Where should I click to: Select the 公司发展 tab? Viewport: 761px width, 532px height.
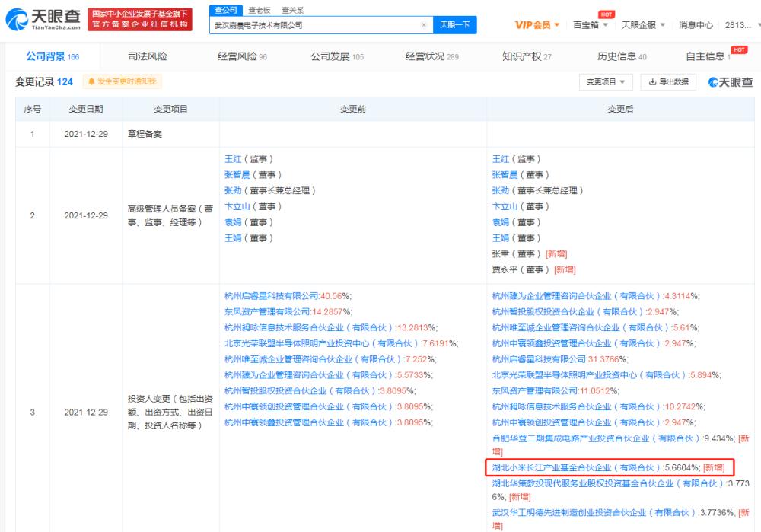(x=337, y=56)
